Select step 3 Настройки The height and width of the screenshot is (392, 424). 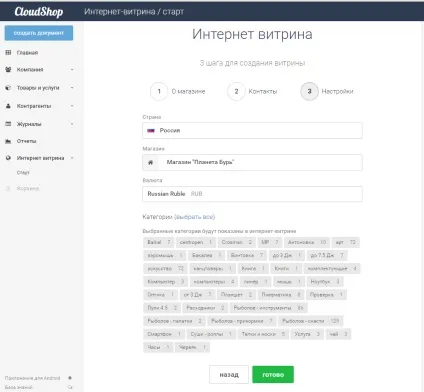coord(327,91)
